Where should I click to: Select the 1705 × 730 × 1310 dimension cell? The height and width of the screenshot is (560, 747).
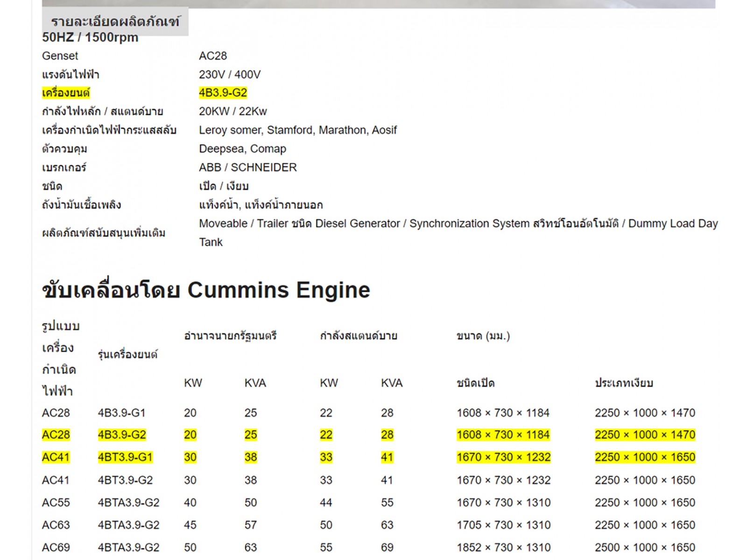pos(503,525)
